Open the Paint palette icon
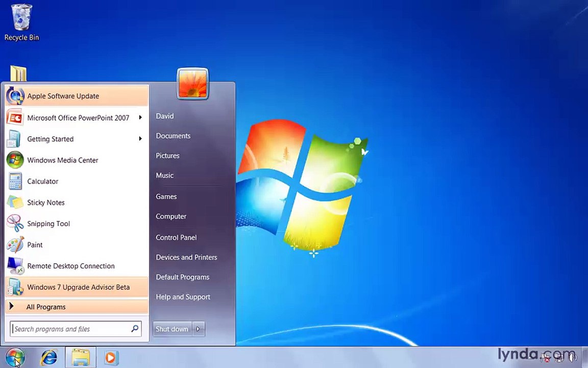Screen dimensions: 588x368 click(x=15, y=245)
